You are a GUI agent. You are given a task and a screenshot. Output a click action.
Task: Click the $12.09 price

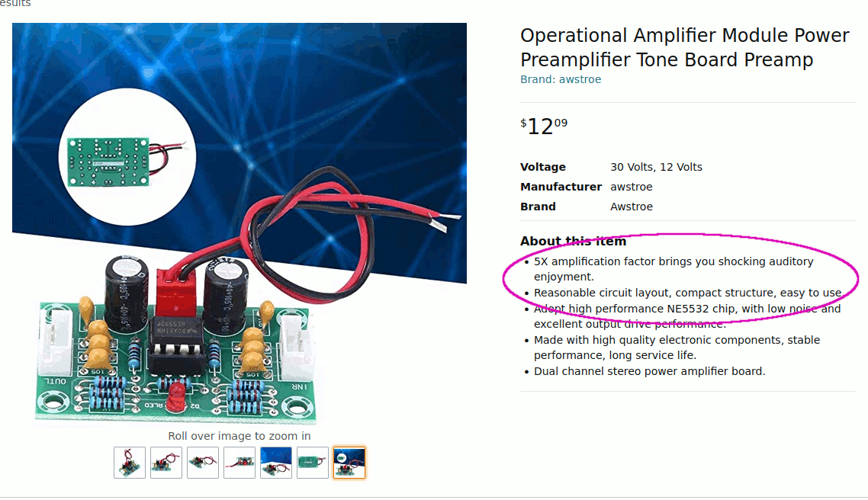tap(544, 126)
